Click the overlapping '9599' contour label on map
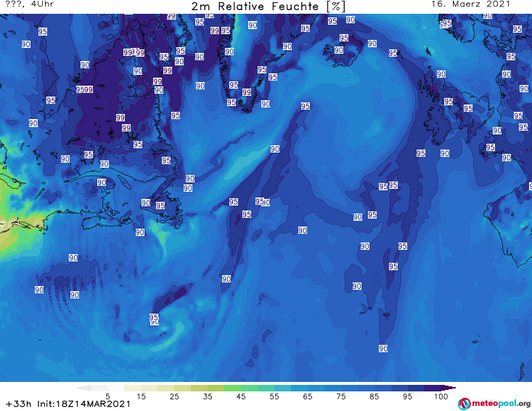The height and width of the screenshot is (411, 532). pos(84,89)
